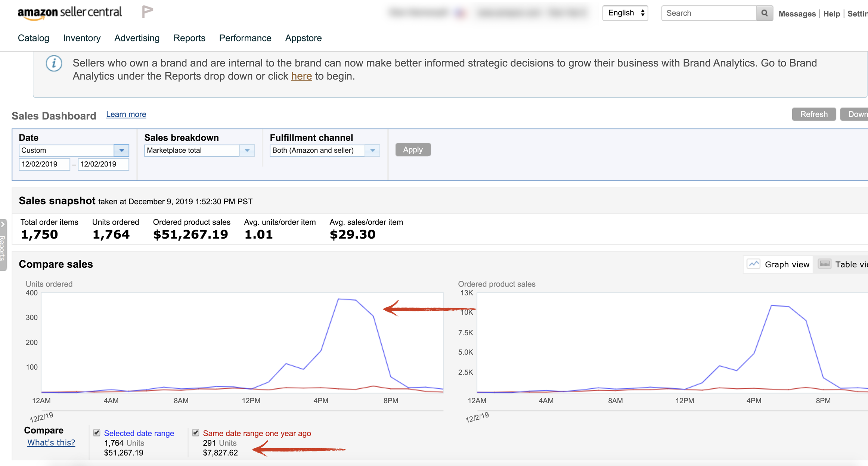Click the start date field 12/02/2019

point(44,164)
